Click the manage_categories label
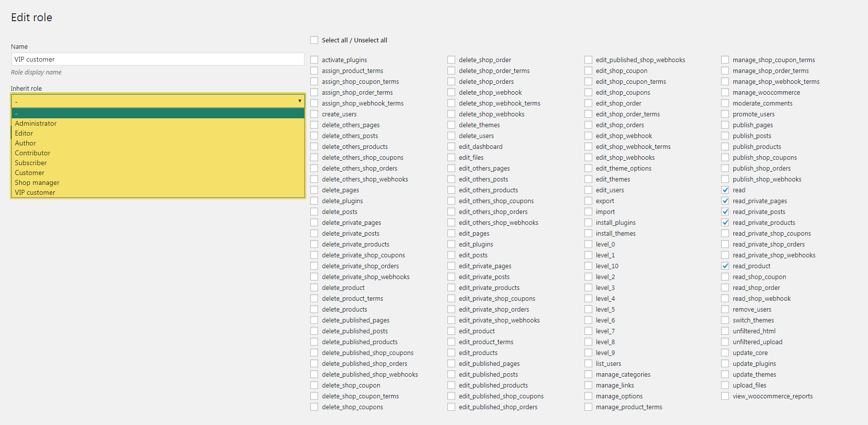This screenshot has width=868, height=425. tap(623, 375)
